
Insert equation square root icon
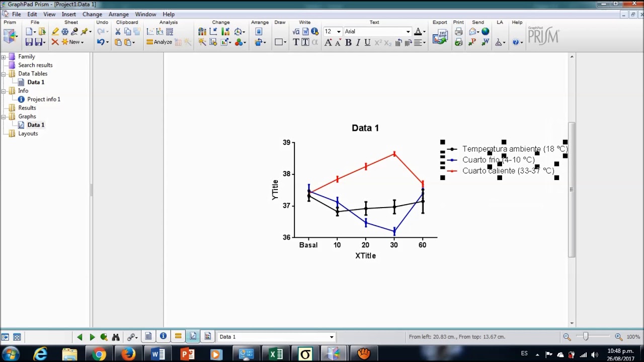pos(296,32)
